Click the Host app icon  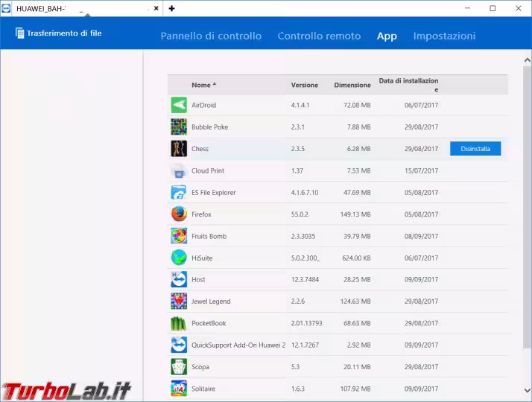pos(179,280)
